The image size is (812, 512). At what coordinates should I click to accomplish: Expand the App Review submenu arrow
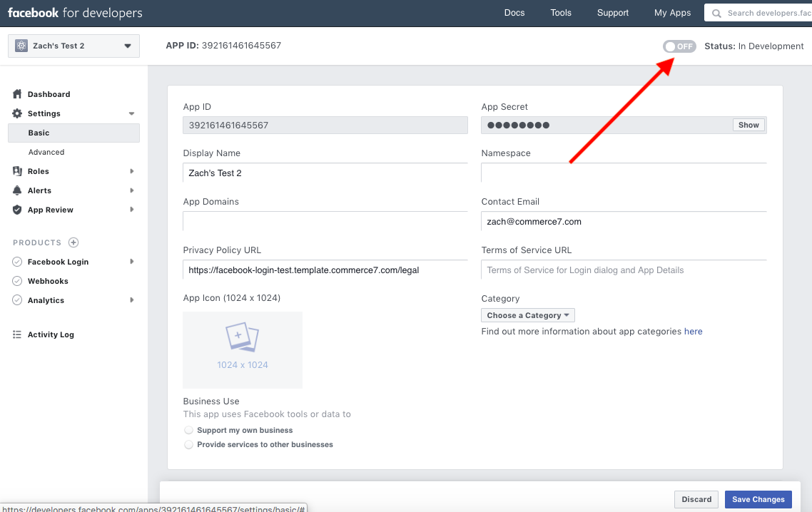click(x=131, y=210)
